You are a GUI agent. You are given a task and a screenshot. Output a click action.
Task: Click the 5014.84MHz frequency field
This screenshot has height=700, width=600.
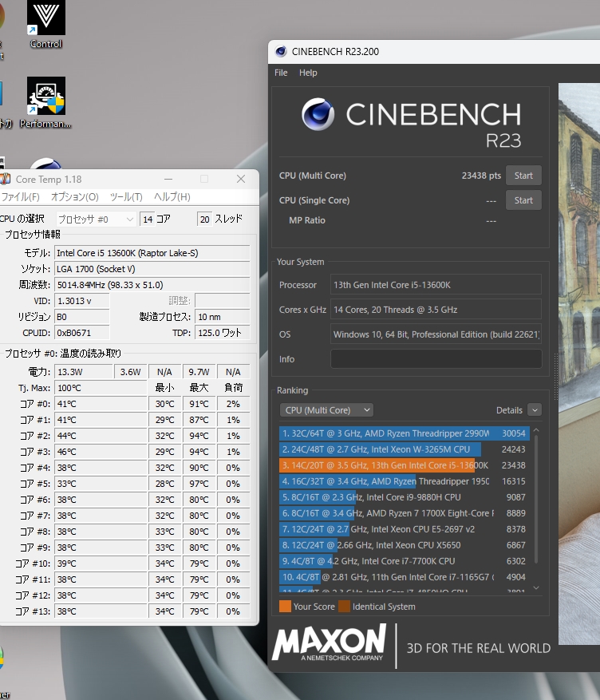point(152,285)
